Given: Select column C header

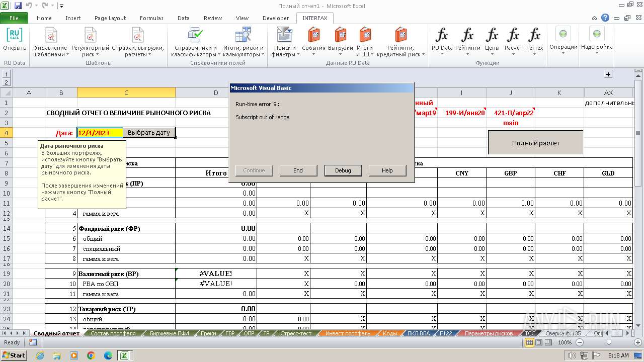Looking at the screenshot, I should click(x=126, y=93).
